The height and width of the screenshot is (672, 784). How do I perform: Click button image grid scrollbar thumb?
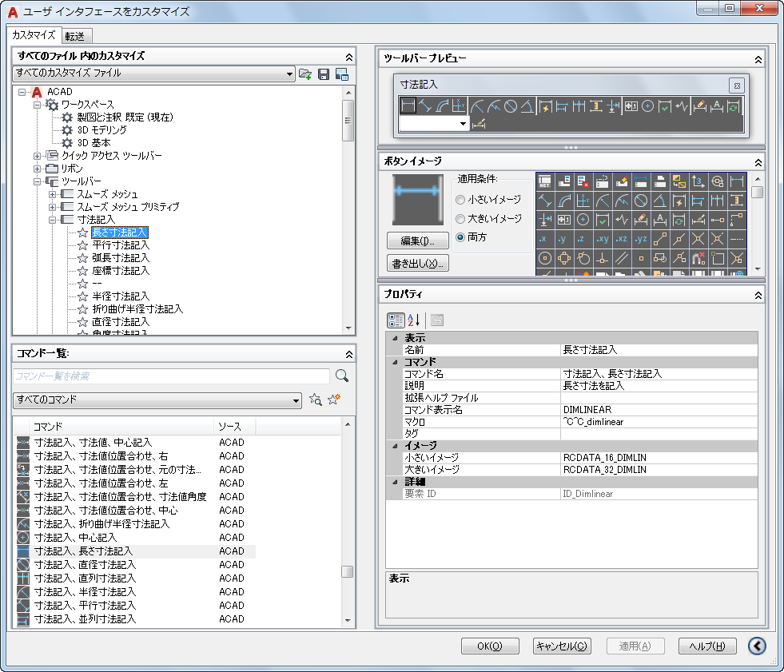pos(757,192)
